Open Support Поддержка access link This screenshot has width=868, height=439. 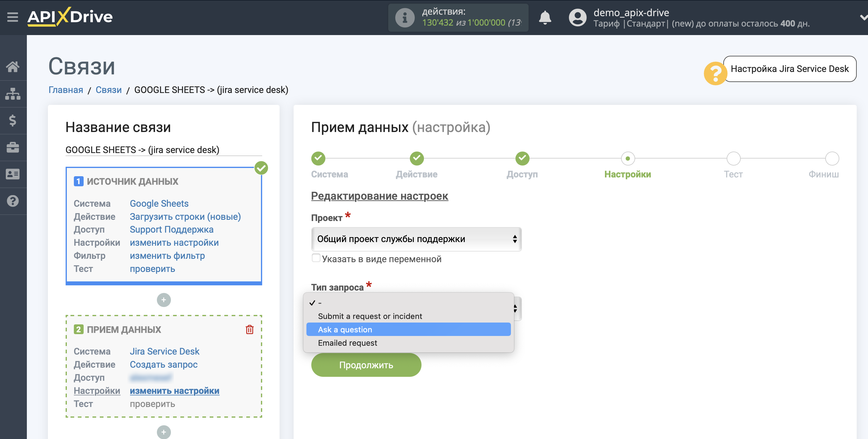click(172, 230)
